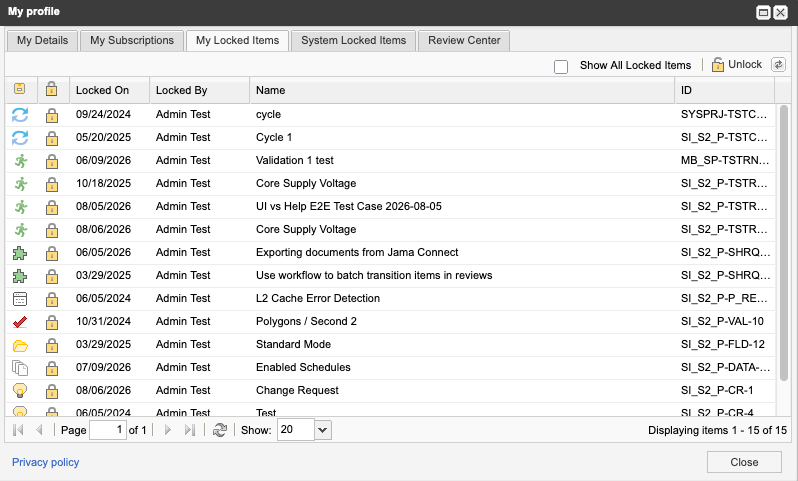
Task: Click the puzzle icon for Exporting documents row
Action: [20, 253]
